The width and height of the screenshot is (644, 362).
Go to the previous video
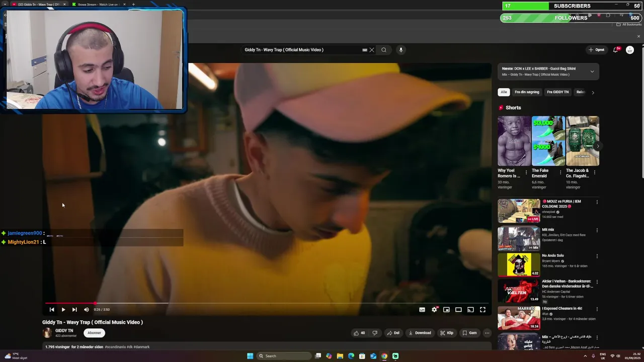point(51,310)
